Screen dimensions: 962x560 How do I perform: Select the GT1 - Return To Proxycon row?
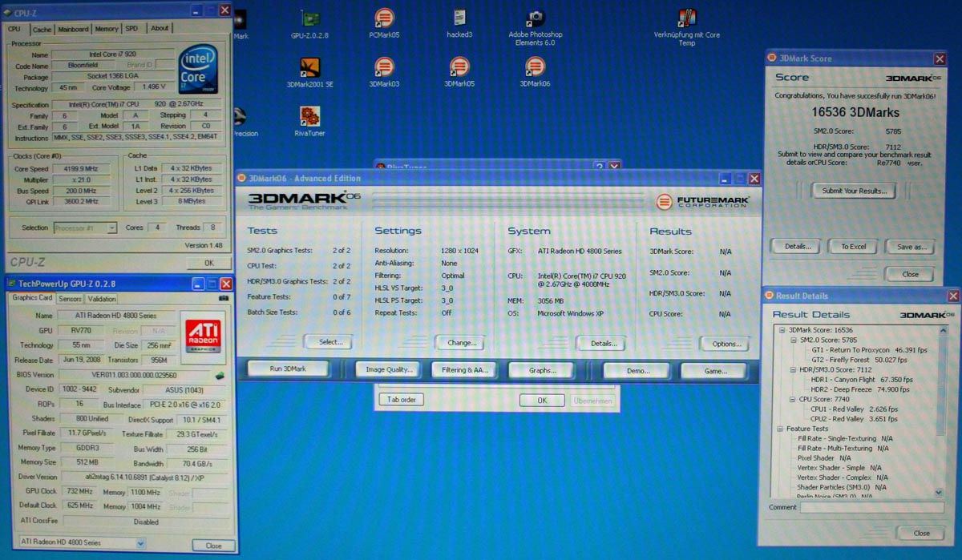pyautogui.click(x=867, y=350)
